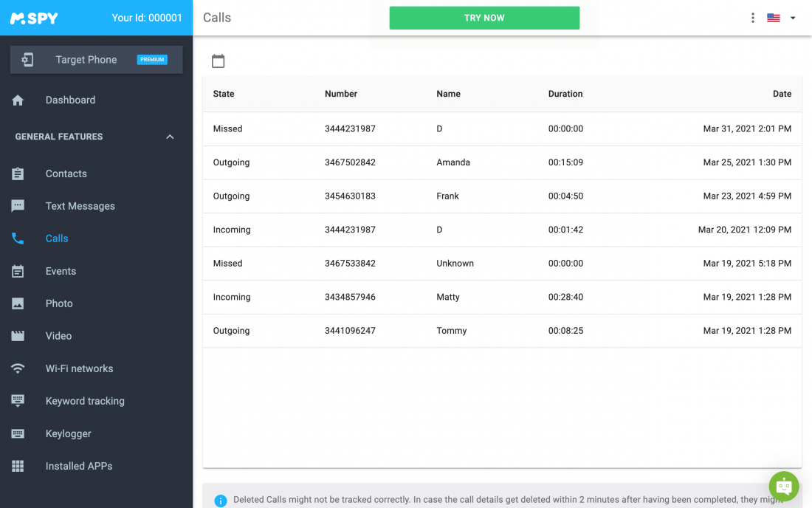Image resolution: width=812 pixels, height=508 pixels.
Task: Open Video in the sidebar
Action: click(x=96, y=335)
